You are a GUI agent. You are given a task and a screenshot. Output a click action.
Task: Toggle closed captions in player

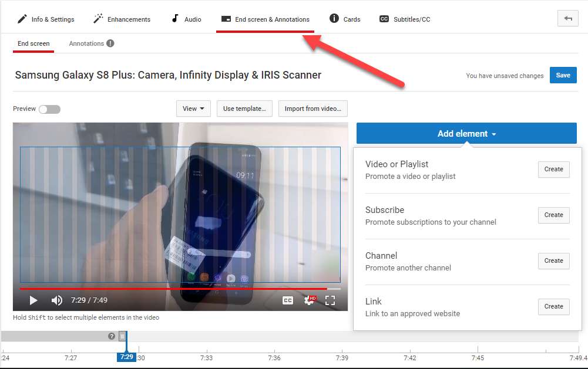point(288,300)
